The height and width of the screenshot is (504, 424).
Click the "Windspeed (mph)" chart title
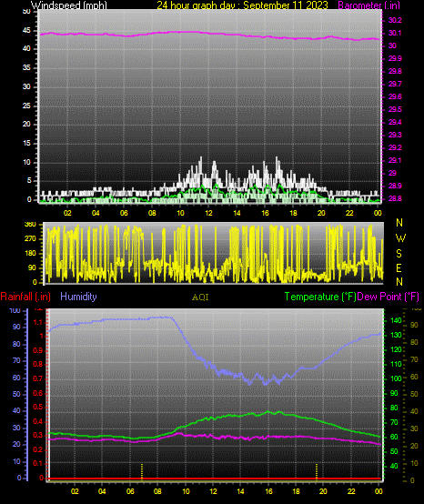pyautogui.click(x=69, y=5)
